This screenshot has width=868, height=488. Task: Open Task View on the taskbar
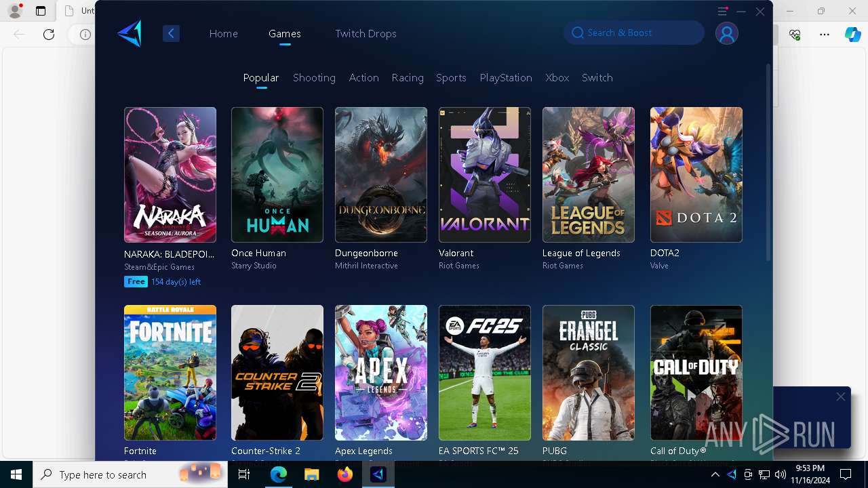[244, 474]
